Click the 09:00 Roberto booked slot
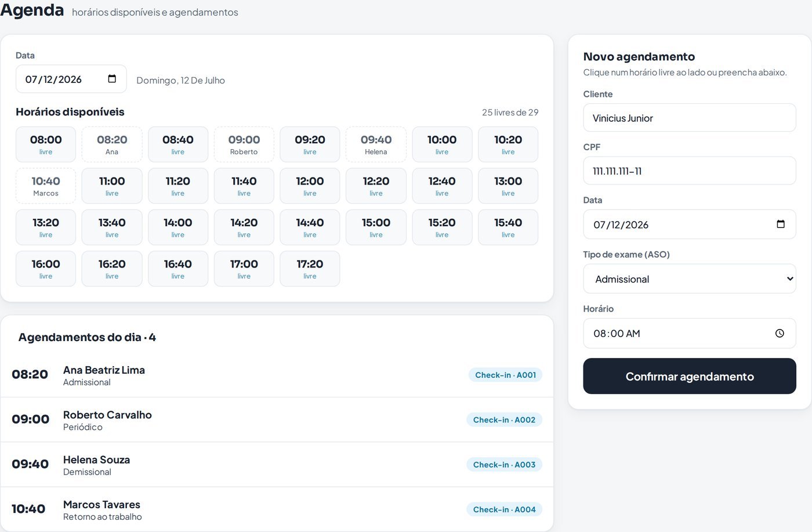 (x=244, y=144)
